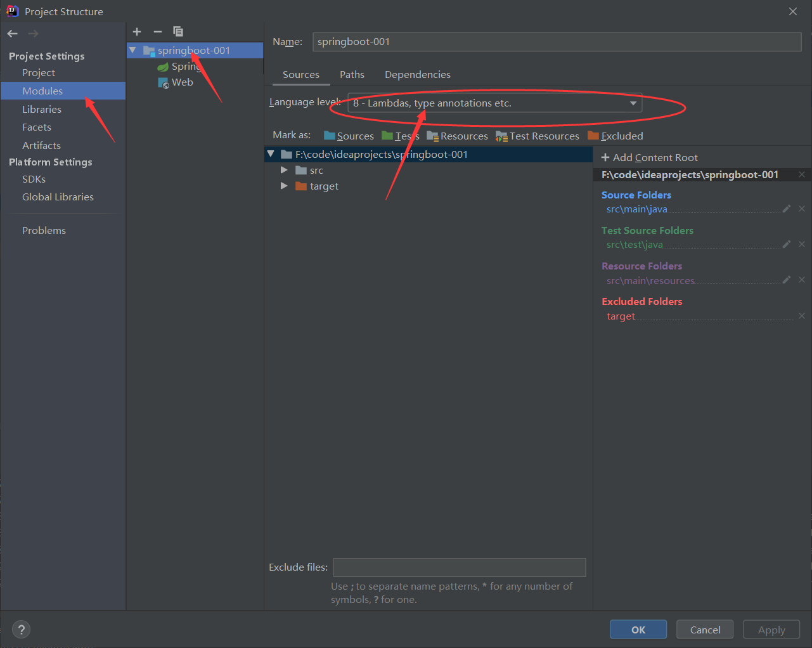The width and height of the screenshot is (812, 648).
Task: Click the Exclude files input field
Action: (x=460, y=567)
